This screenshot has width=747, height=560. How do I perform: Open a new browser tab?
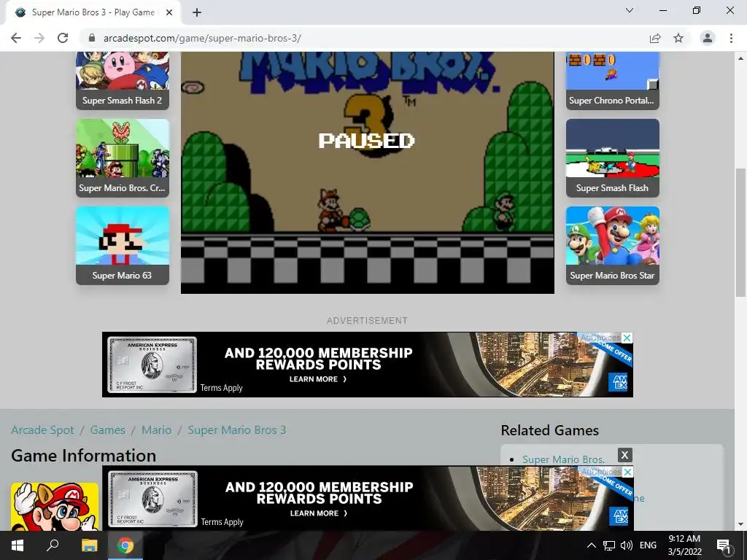point(197,12)
